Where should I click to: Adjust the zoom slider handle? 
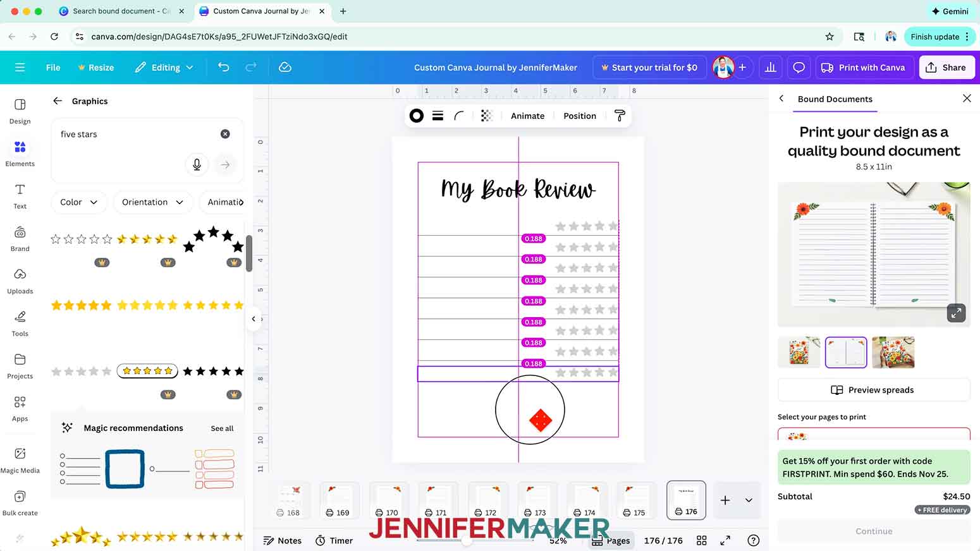click(x=467, y=540)
